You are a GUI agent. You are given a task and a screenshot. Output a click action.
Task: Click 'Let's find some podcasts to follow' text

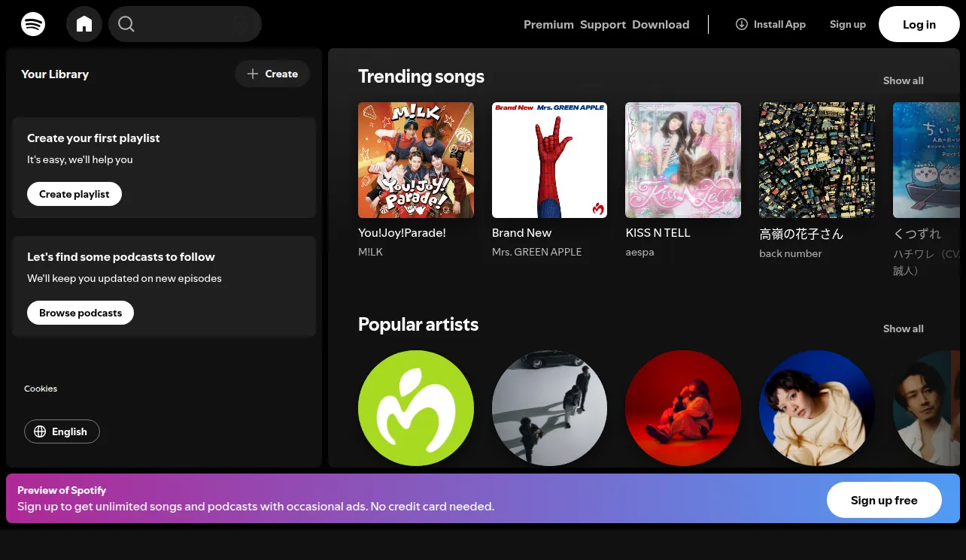point(121,257)
